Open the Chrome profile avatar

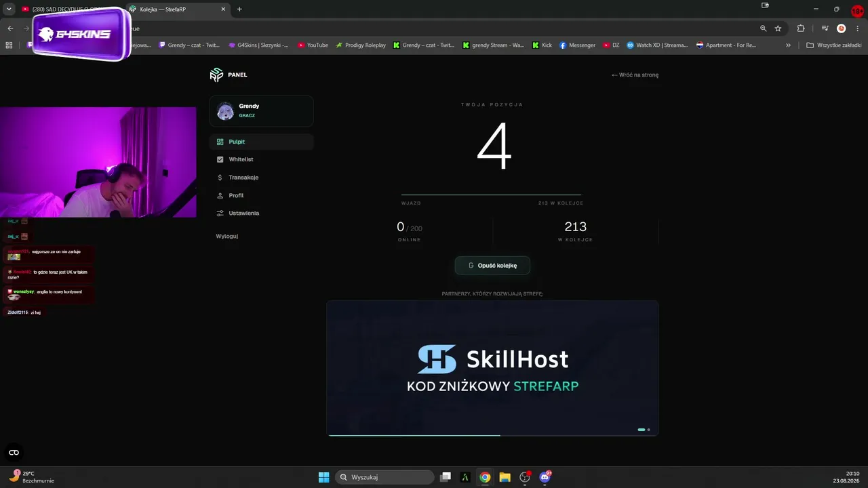(842, 28)
